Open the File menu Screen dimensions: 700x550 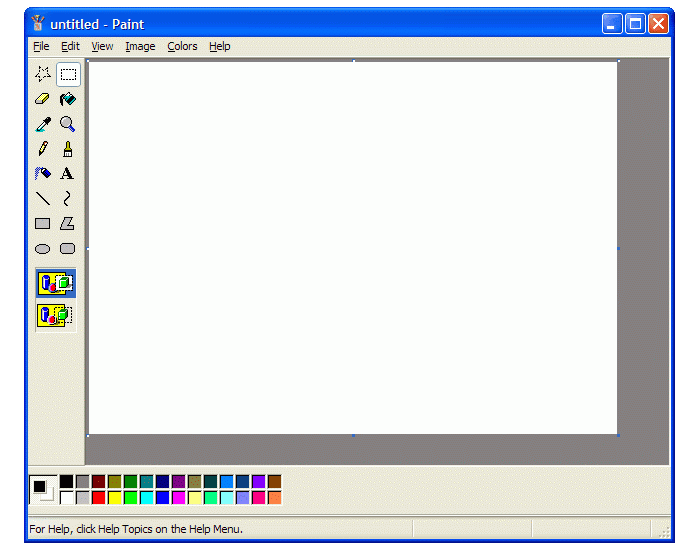pyautogui.click(x=40, y=46)
